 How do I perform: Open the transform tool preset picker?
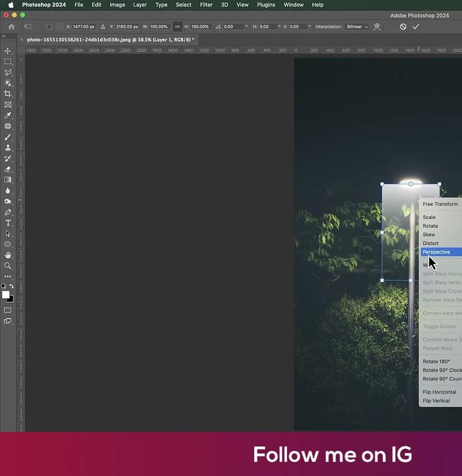point(28,27)
